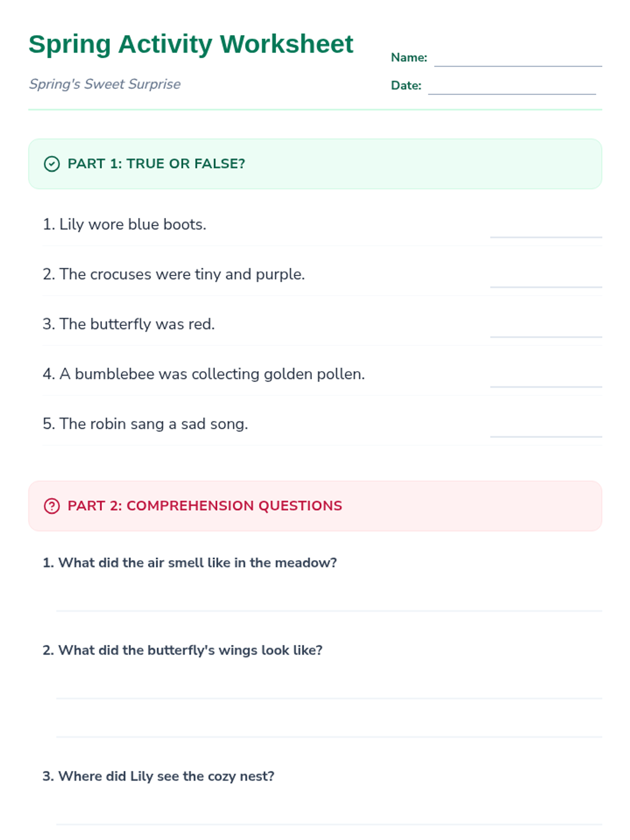The height and width of the screenshot is (840, 630).
Task: Click the statement about the robin's song
Action: click(145, 424)
